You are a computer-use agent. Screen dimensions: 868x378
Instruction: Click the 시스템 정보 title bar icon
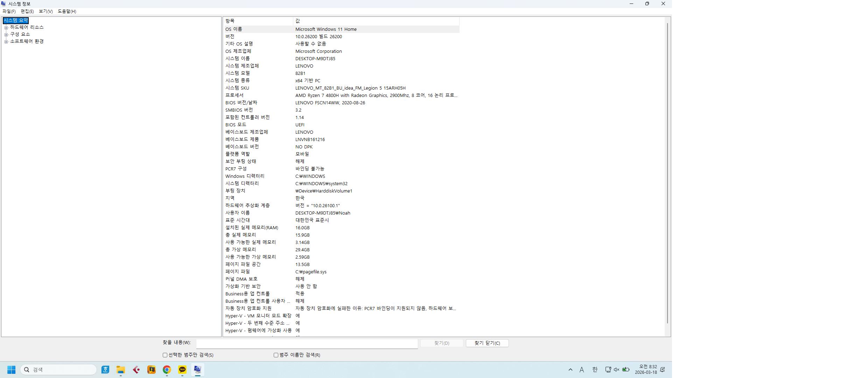coord(3,3)
